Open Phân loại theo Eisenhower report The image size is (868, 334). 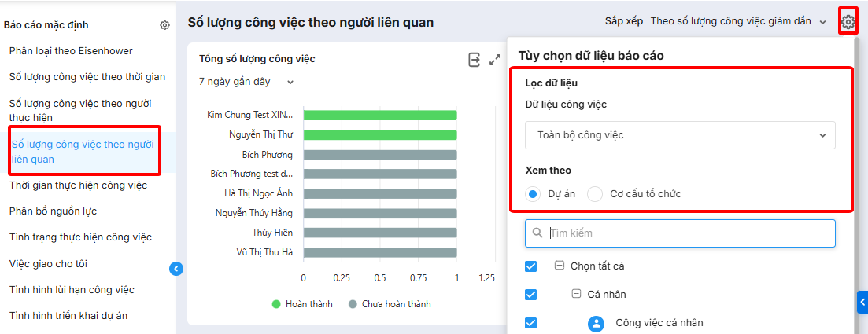tap(71, 51)
